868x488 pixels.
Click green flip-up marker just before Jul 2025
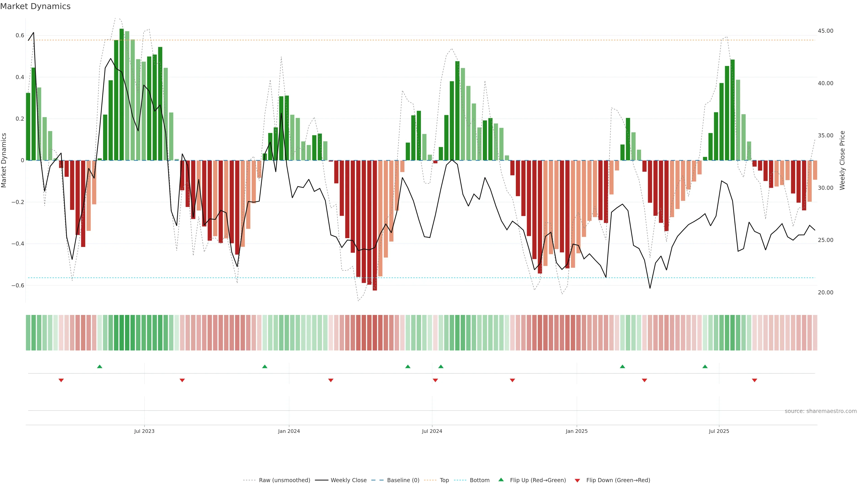[705, 366]
